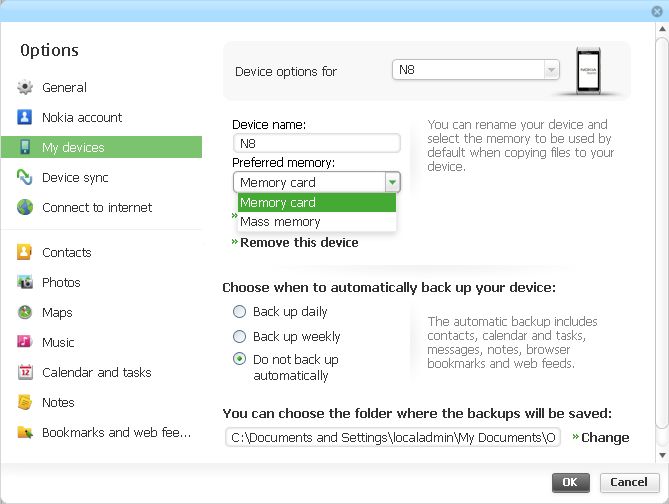The image size is (669, 504).
Task: Click the Remove this device link
Action: pos(299,242)
